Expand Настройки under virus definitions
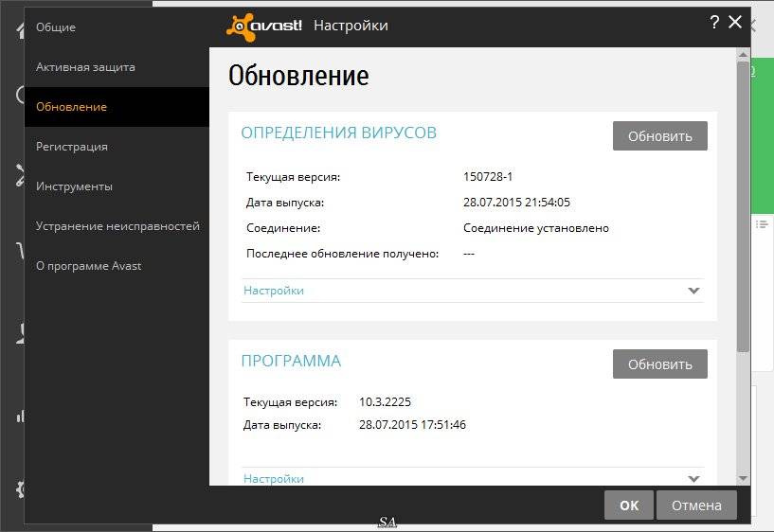Image resolution: width=774 pixels, height=532 pixels. tap(473, 291)
